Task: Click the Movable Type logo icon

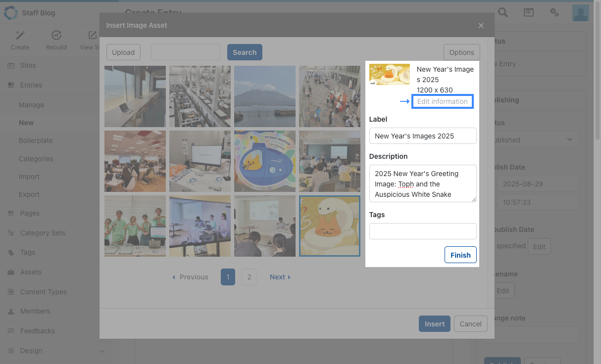Action: tap(10, 13)
